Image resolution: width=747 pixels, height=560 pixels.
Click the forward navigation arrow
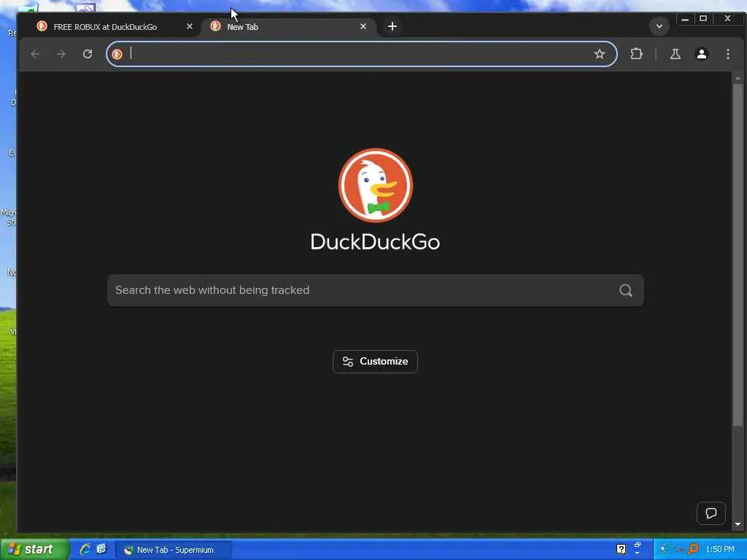click(x=61, y=54)
